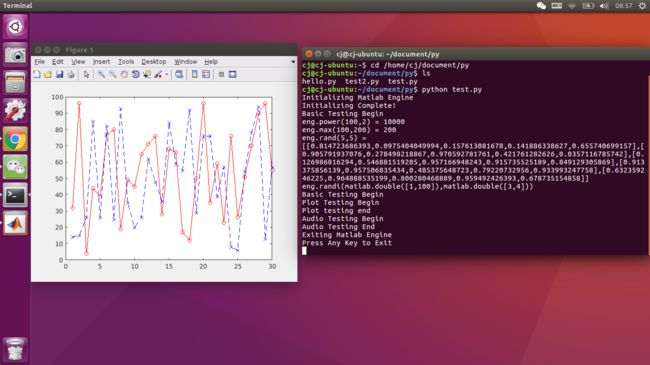Screen dimensions: 650x365
Task: Select the Edit Plot arrow tool
Action: (x=86, y=75)
